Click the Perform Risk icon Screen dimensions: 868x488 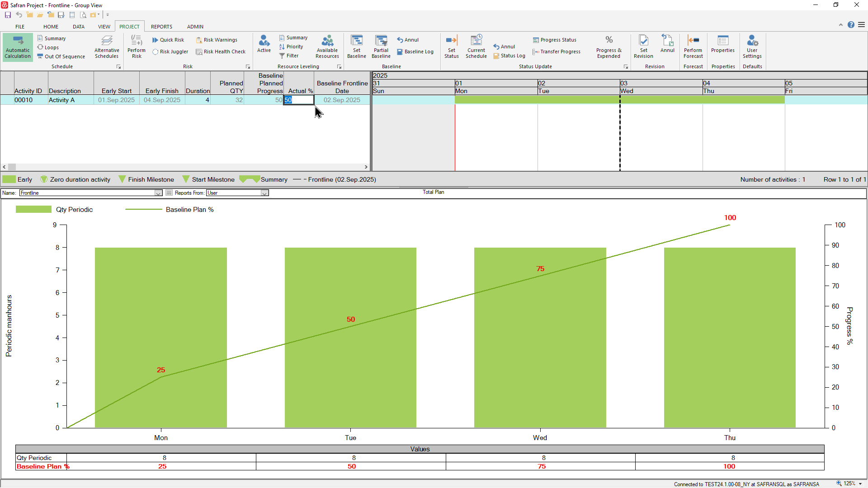137,47
